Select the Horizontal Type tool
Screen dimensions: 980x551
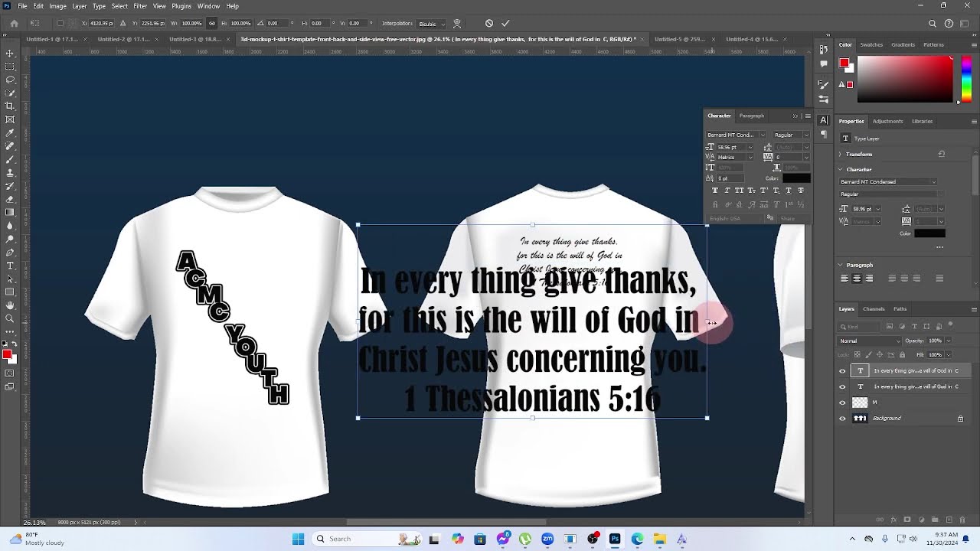point(10,266)
